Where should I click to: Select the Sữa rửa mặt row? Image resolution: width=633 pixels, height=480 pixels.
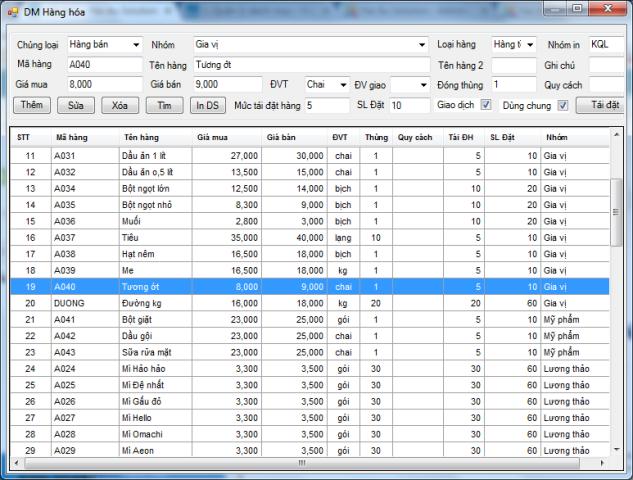click(310, 352)
